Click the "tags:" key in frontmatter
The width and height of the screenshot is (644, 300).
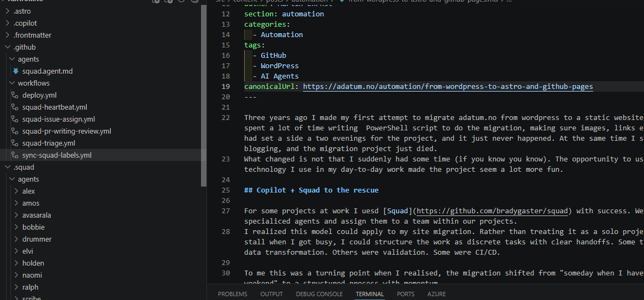pyautogui.click(x=255, y=45)
